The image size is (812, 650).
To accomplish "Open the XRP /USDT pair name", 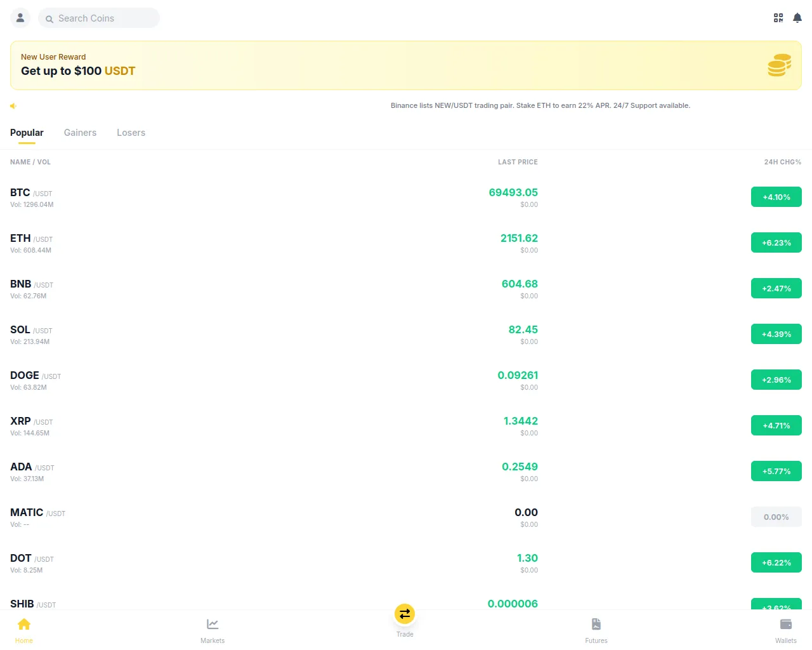I will [32, 421].
